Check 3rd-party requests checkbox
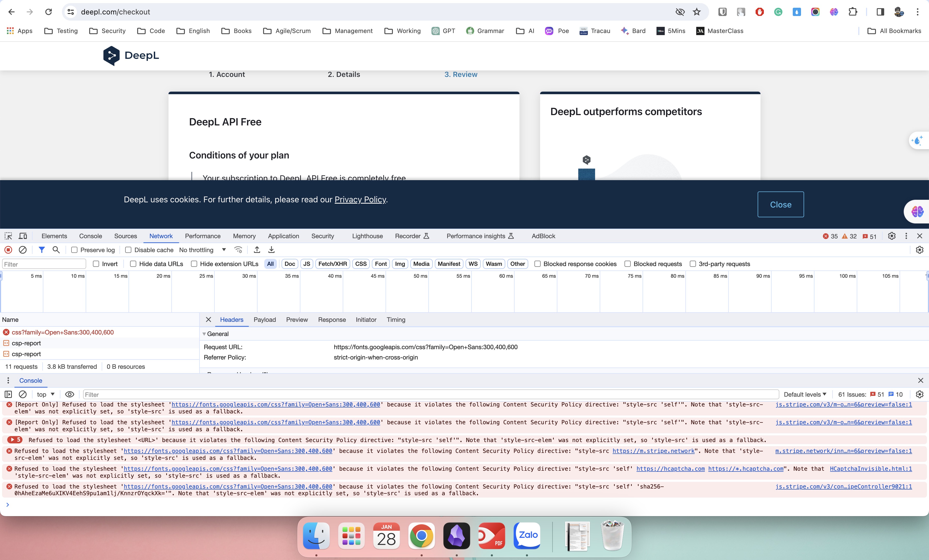 click(693, 264)
